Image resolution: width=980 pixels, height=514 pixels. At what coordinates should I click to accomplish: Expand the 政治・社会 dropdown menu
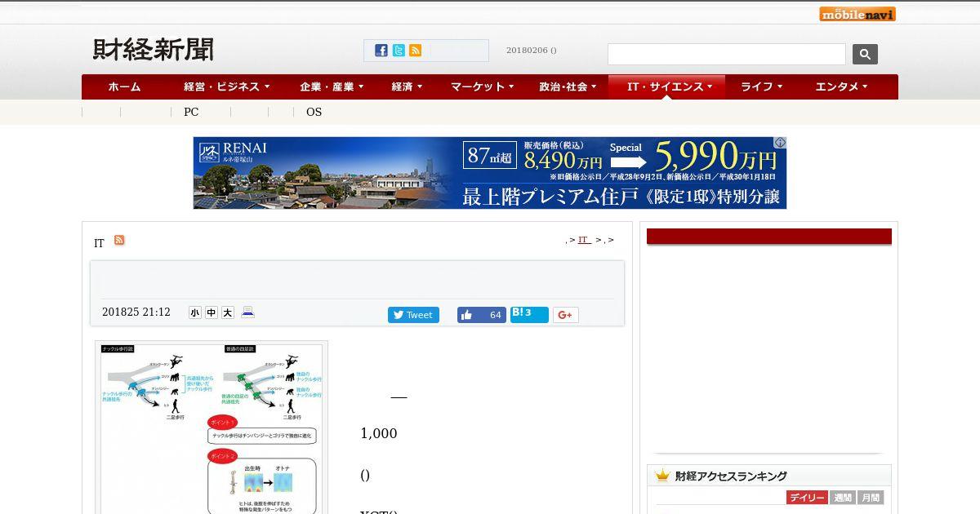(568, 86)
